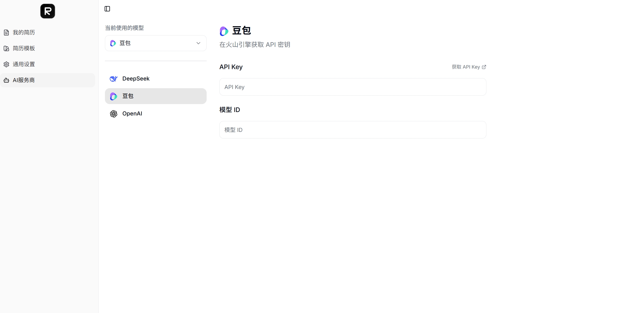Click the chevron arrow in model dropdown
644x313 pixels.
click(198, 43)
